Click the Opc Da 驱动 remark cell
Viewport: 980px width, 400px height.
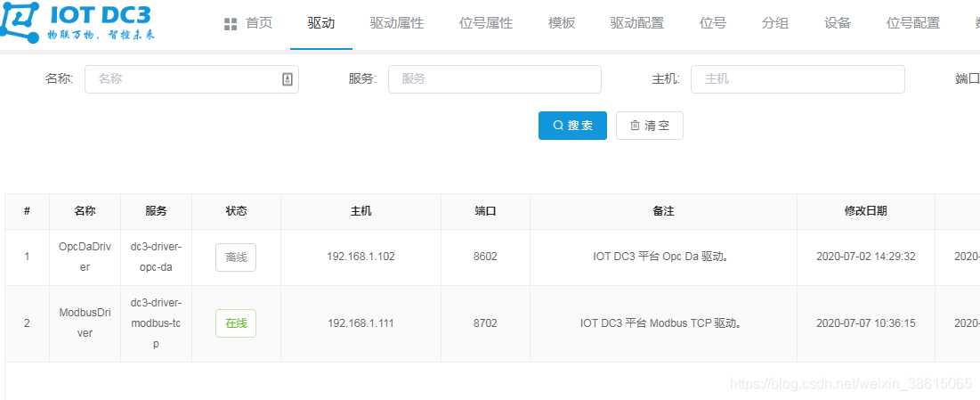coord(663,257)
